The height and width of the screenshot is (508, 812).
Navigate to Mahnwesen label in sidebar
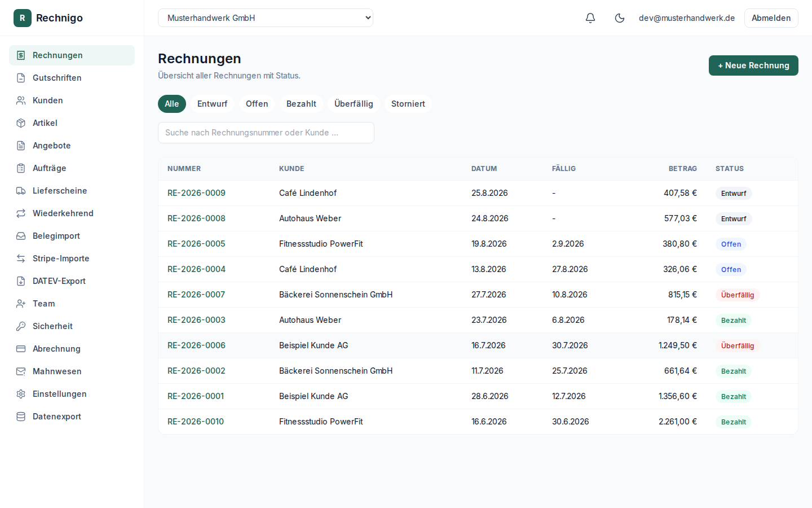pos(57,371)
